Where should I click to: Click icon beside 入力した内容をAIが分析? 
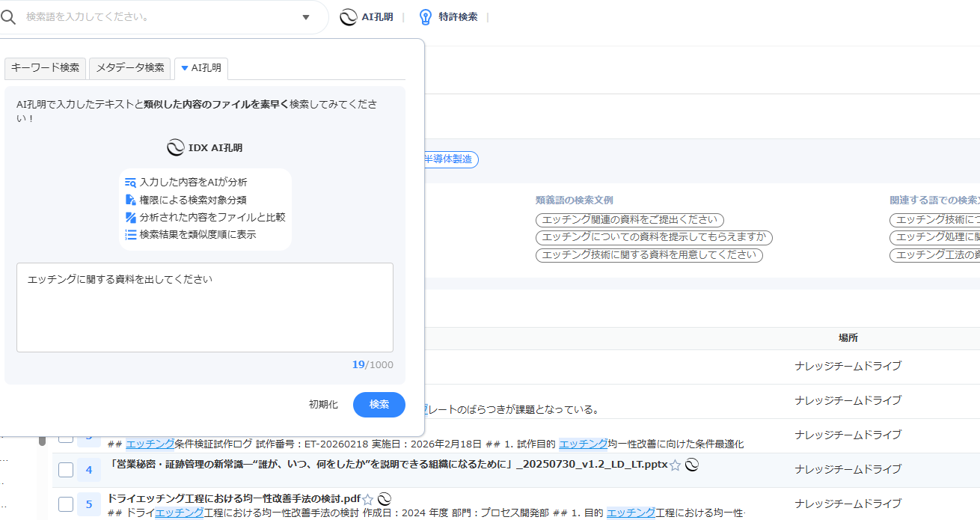(x=130, y=182)
